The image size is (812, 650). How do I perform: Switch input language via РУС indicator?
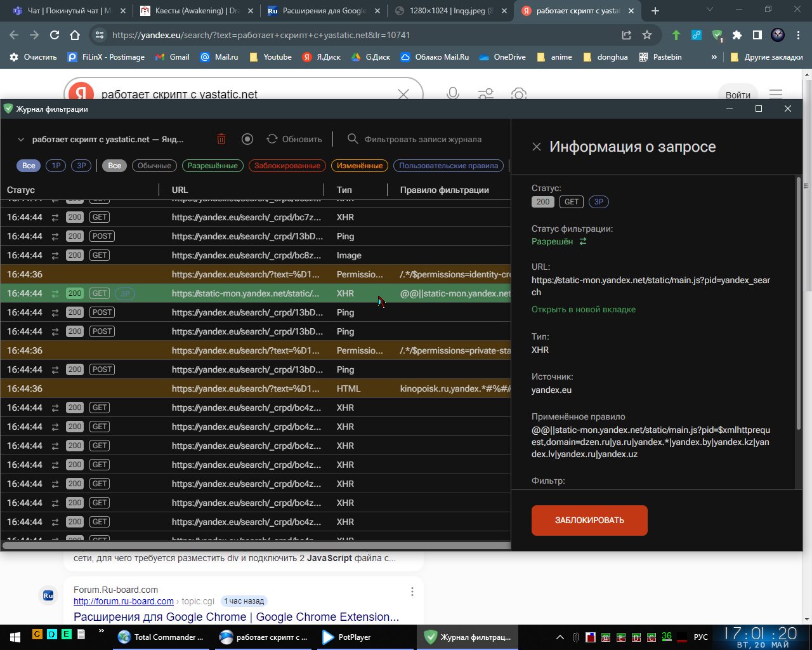[701, 637]
